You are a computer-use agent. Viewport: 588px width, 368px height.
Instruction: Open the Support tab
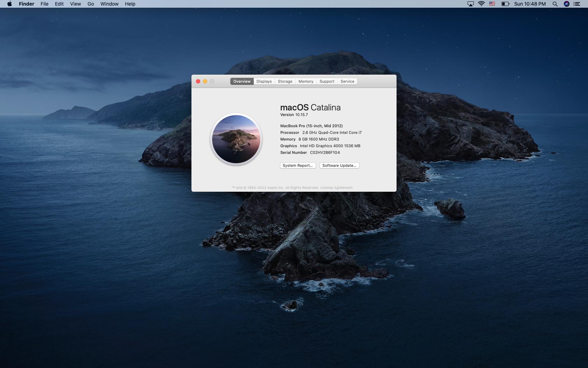[x=327, y=81]
